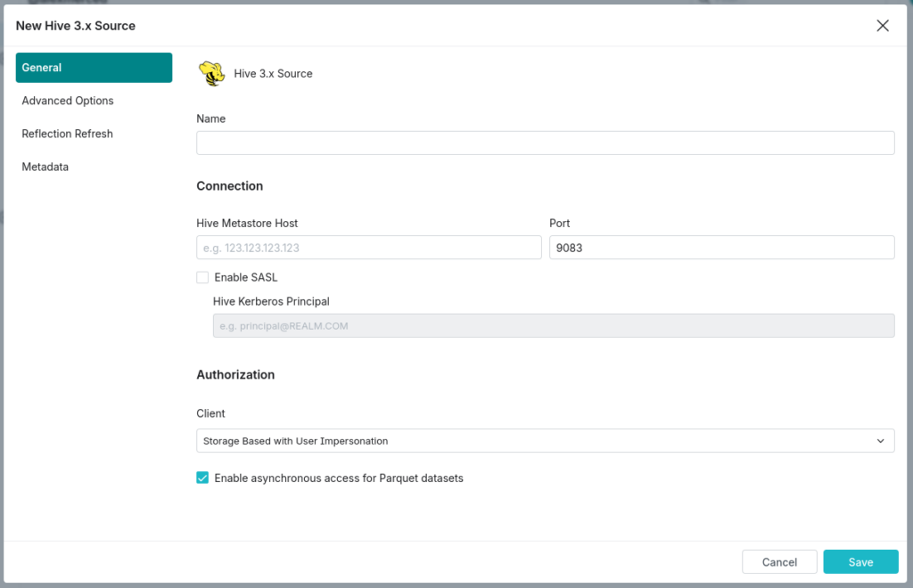This screenshot has height=588, width=913.
Task: Save the new Hive source
Action: point(860,562)
